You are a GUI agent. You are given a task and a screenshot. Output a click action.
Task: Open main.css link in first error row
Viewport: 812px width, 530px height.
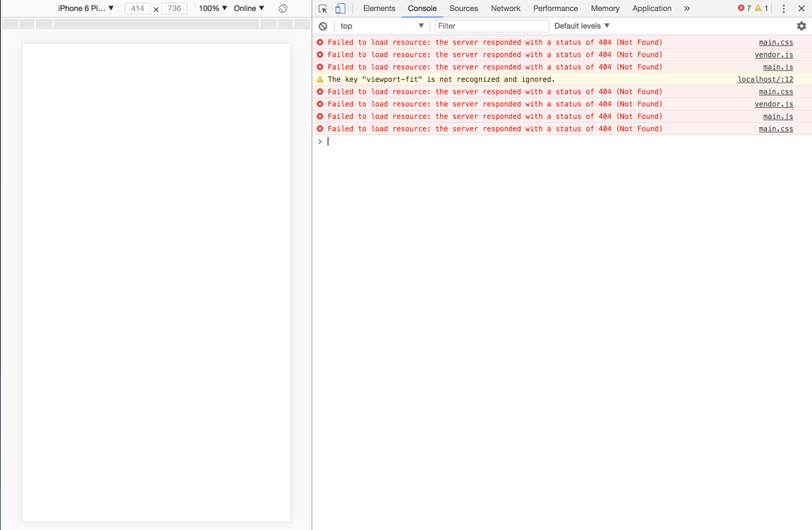(776, 43)
